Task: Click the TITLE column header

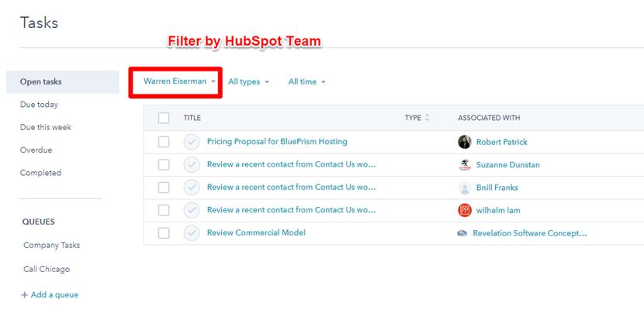Action: 192,118
